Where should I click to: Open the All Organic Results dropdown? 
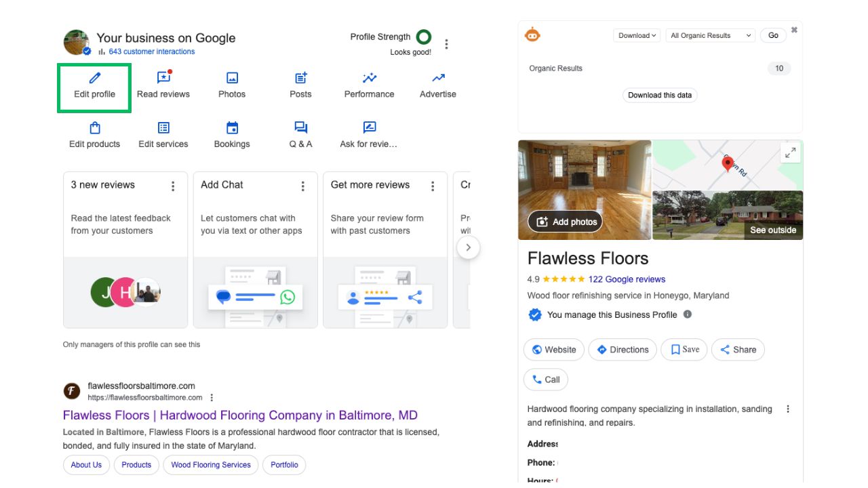pos(709,35)
